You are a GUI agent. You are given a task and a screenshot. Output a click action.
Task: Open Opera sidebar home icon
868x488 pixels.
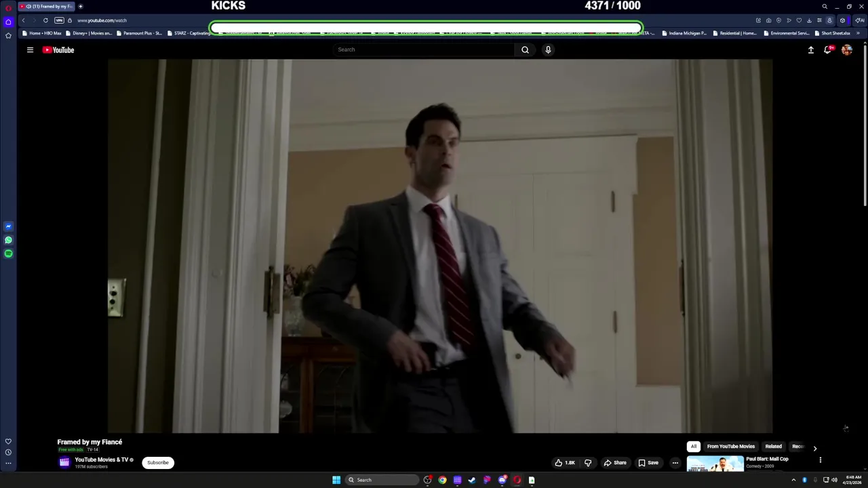(x=8, y=22)
